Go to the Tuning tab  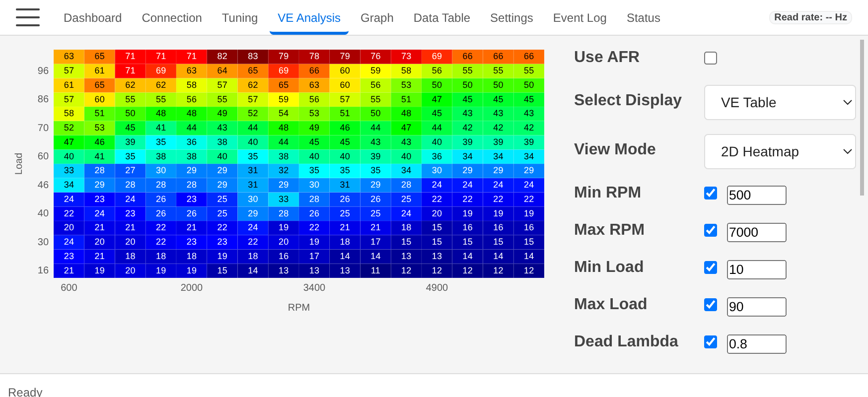[239, 18]
